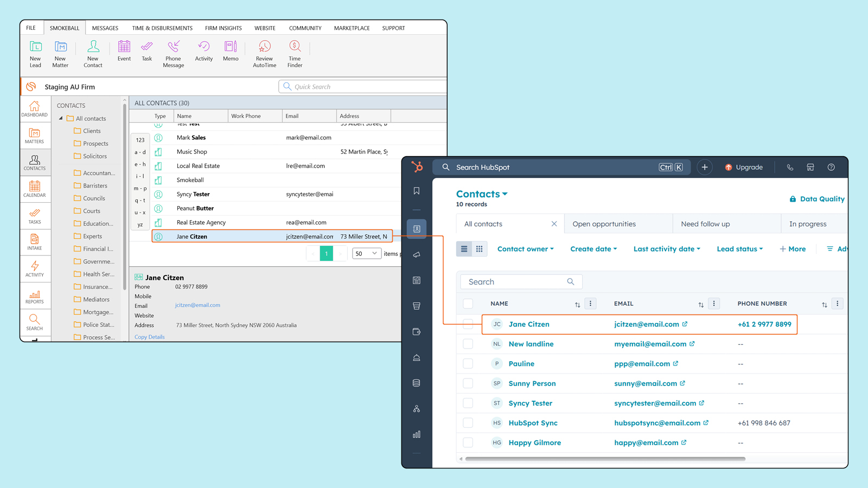Switch HubSpot contacts to grid view

[479, 249]
